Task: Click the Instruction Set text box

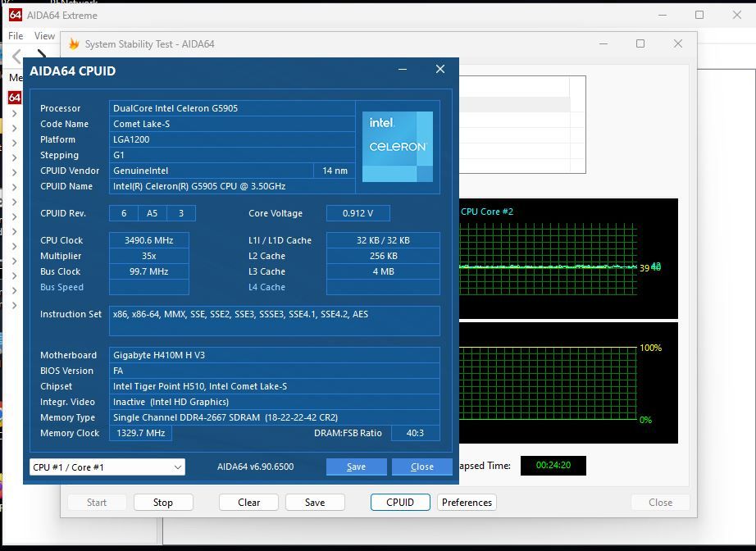Action: (275, 321)
